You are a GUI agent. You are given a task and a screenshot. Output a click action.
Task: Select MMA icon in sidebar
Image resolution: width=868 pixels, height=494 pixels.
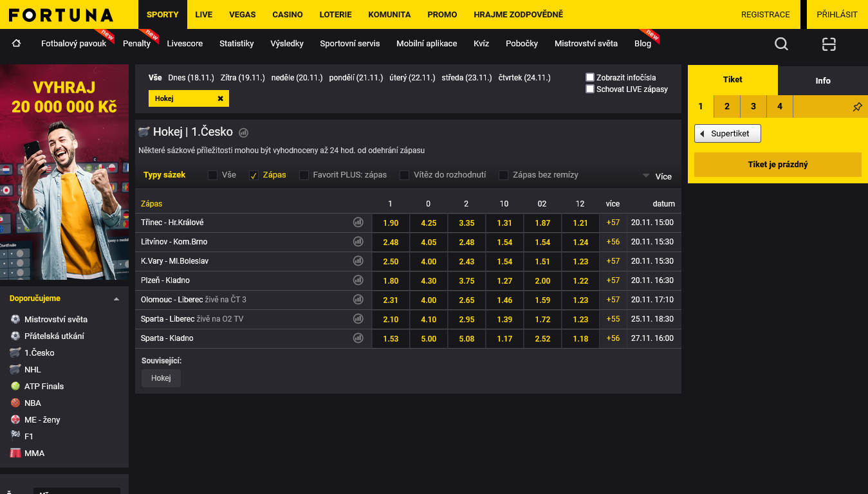point(15,453)
